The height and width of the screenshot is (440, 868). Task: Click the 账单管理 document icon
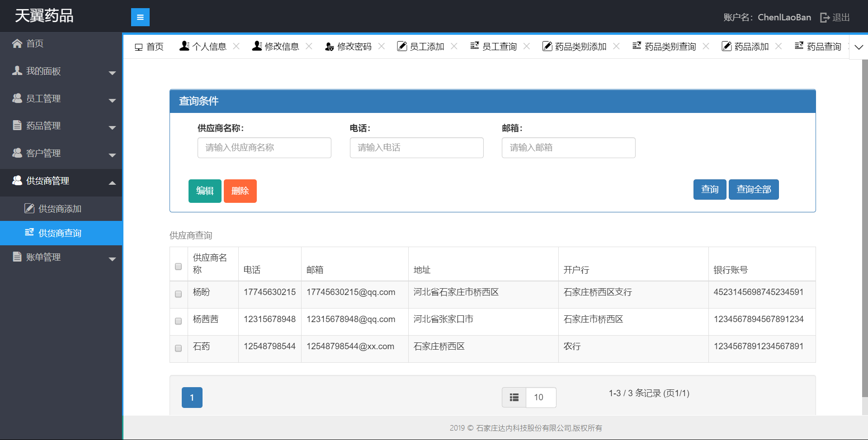[17, 257]
